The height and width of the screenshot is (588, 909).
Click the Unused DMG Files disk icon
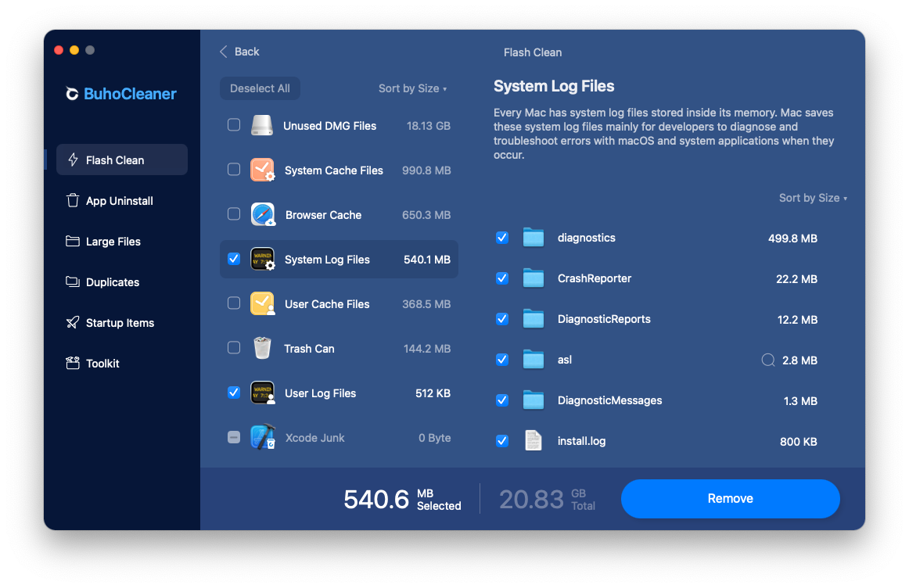pyautogui.click(x=262, y=125)
